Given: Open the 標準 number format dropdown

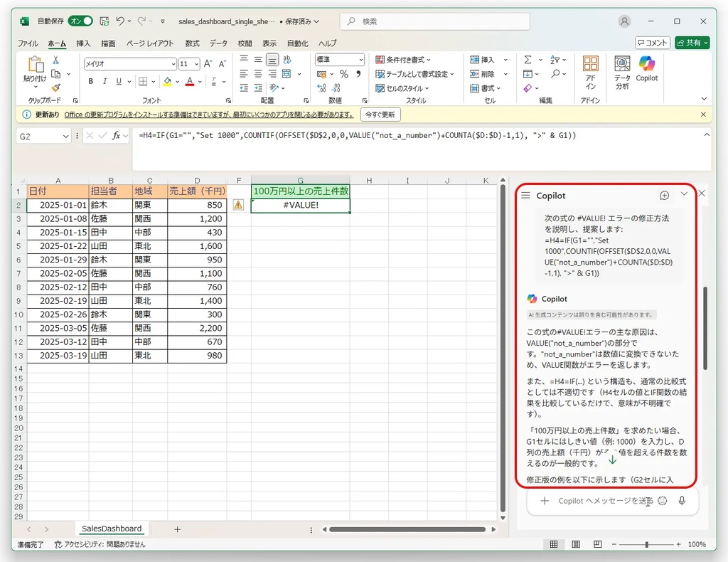Looking at the screenshot, I should (x=361, y=60).
